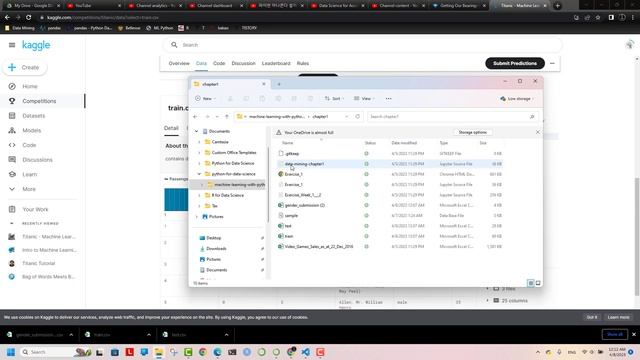Click in Kaggle search field
The height and width of the screenshot is (360, 640).
click(x=362, y=45)
